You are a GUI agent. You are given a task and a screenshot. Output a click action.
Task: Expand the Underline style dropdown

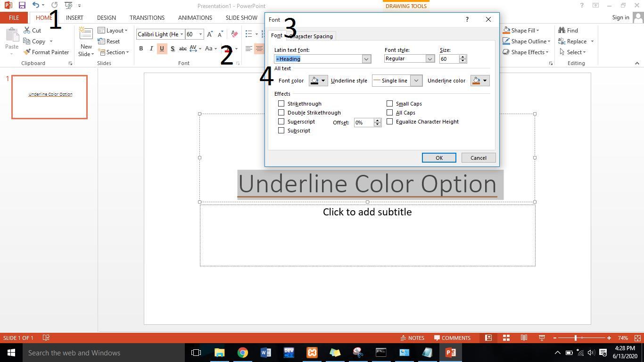416,81
